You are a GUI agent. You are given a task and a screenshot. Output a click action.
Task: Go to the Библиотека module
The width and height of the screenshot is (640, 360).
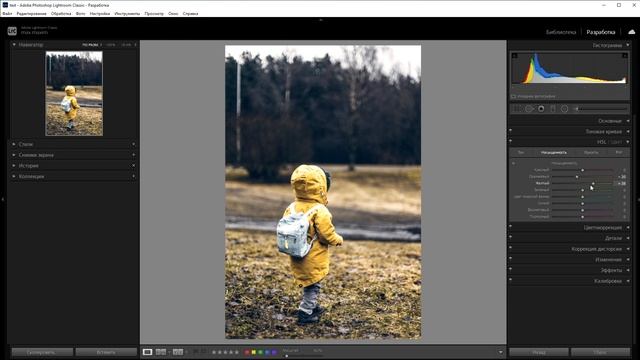(x=560, y=32)
